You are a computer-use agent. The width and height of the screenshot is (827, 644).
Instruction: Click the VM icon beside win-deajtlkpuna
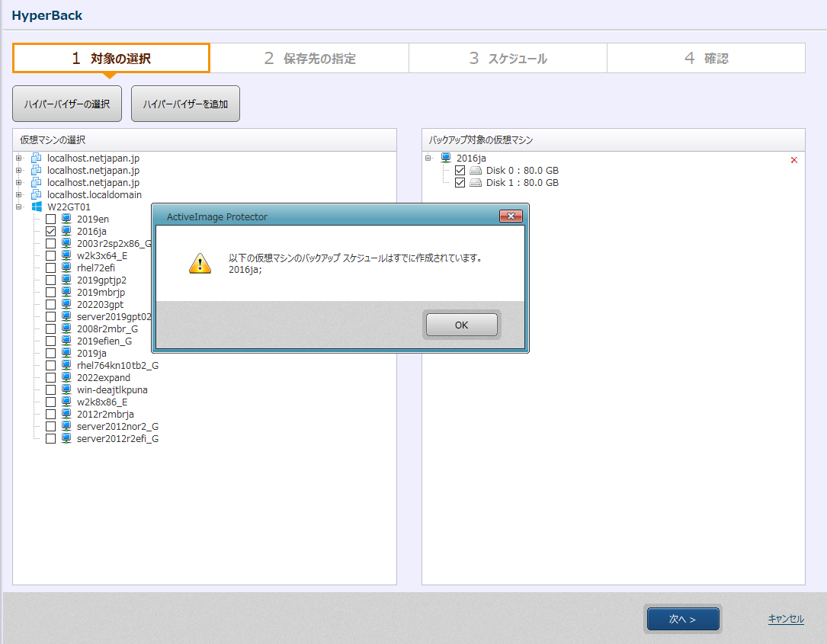coord(66,389)
